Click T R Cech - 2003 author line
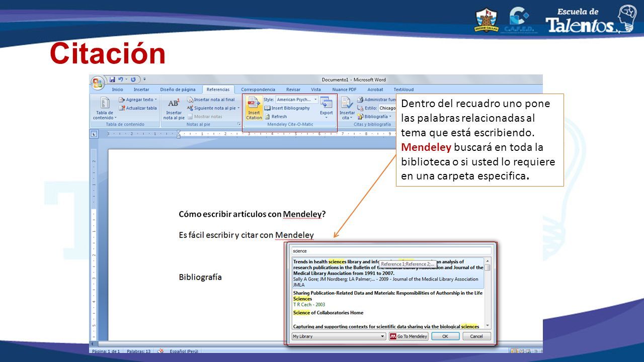 coord(309,305)
